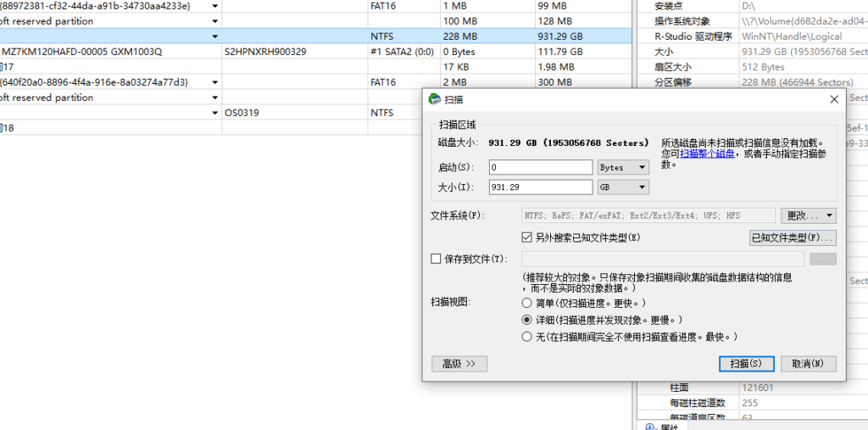Image resolution: width=868 pixels, height=430 pixels.
Task: Click the #1 SATA2 (0:0) cell
Action: point(404,52)
